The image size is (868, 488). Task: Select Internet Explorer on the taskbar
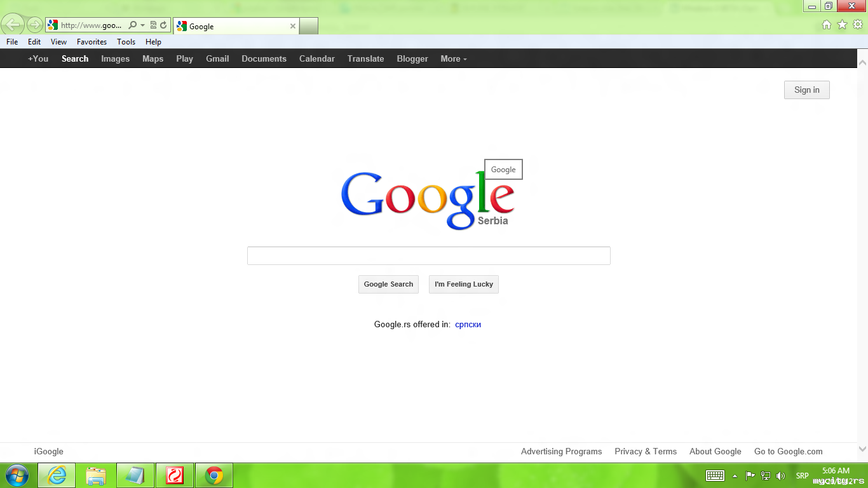57,475
